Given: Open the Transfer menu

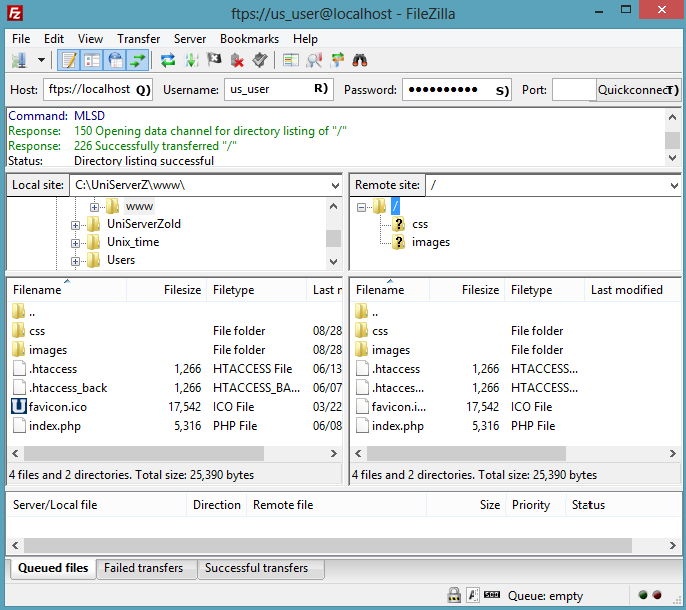Looking at the screenshot, I should point(138,39).
